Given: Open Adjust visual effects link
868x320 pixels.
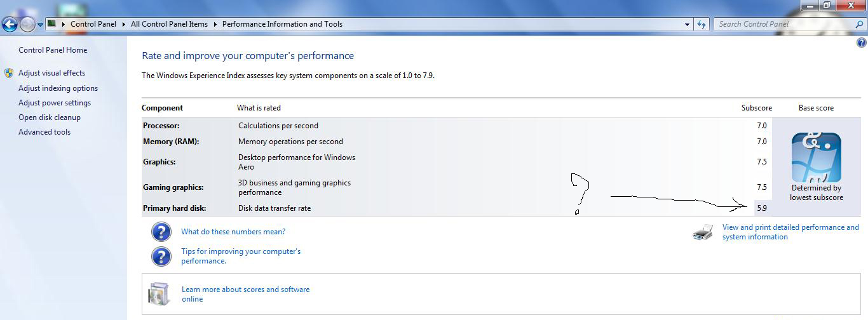Looking at the screenshot, I should (x=51, y=73).
